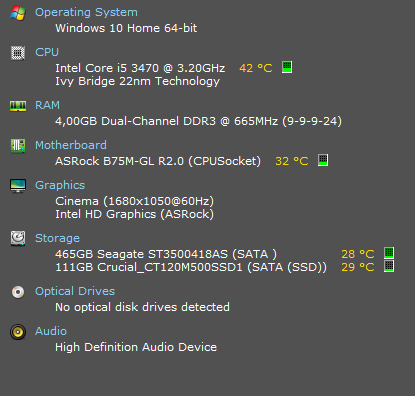The image size is (415, 396).
Task: Open the Storage section link
Action: point(57,238)
